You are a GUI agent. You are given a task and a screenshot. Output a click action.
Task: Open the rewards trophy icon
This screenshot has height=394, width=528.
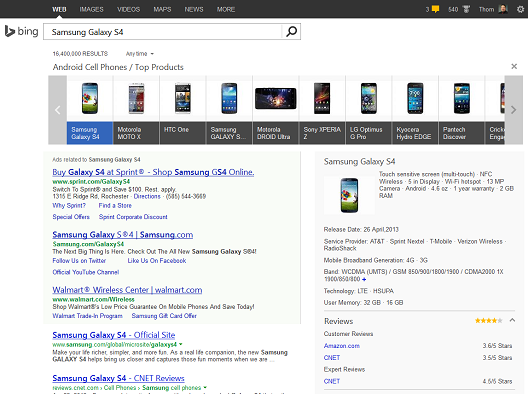[467, 9]
